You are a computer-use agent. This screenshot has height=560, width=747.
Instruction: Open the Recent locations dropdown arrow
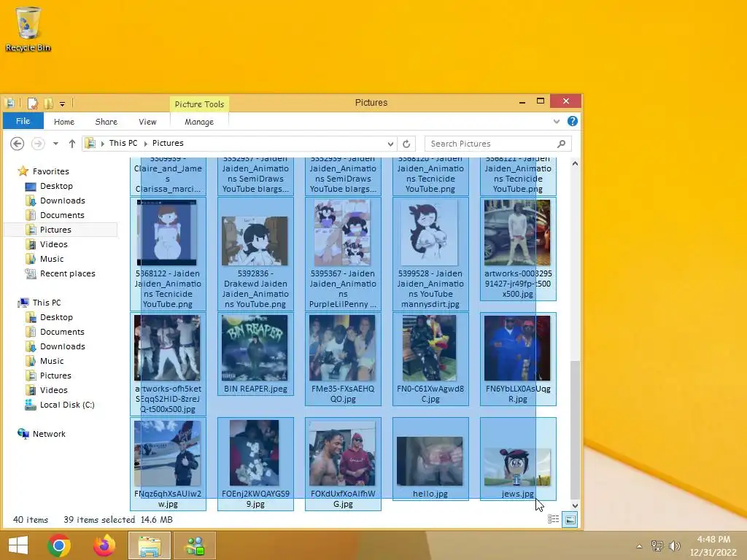55,144
